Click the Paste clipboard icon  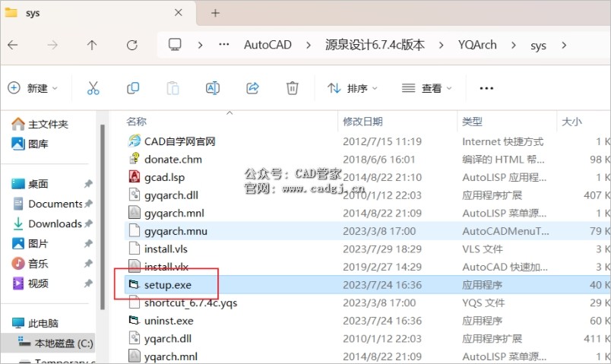pos(173,88)
